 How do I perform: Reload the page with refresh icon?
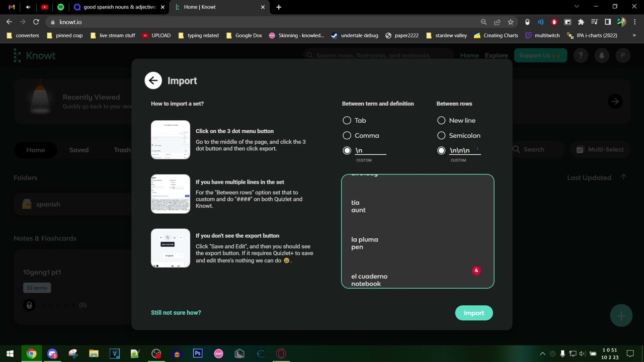pos(36,22)
